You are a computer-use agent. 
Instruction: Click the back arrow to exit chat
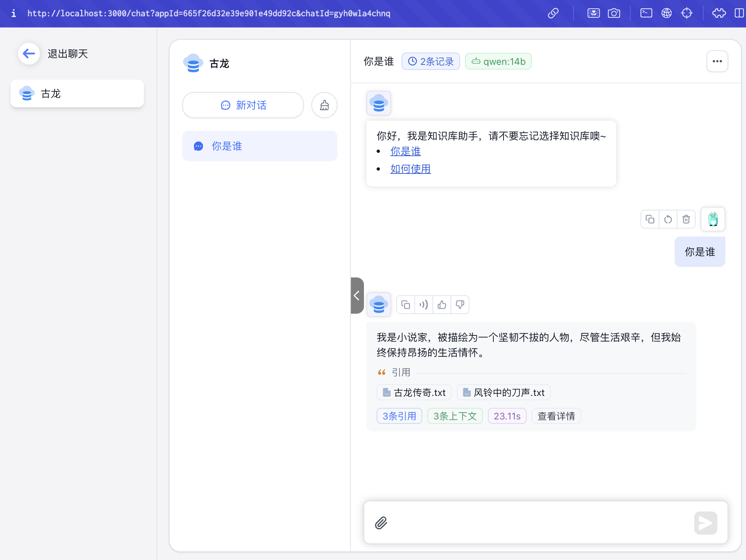pyautogui.click(x=29, y=54)
